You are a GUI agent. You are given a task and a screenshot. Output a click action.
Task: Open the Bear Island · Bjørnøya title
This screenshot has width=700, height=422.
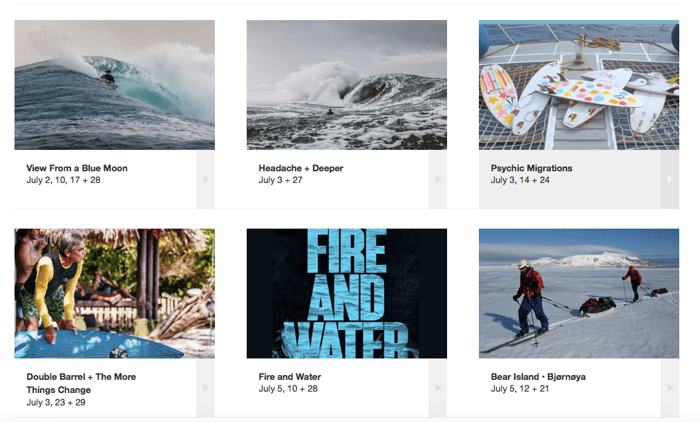(538, 377)
